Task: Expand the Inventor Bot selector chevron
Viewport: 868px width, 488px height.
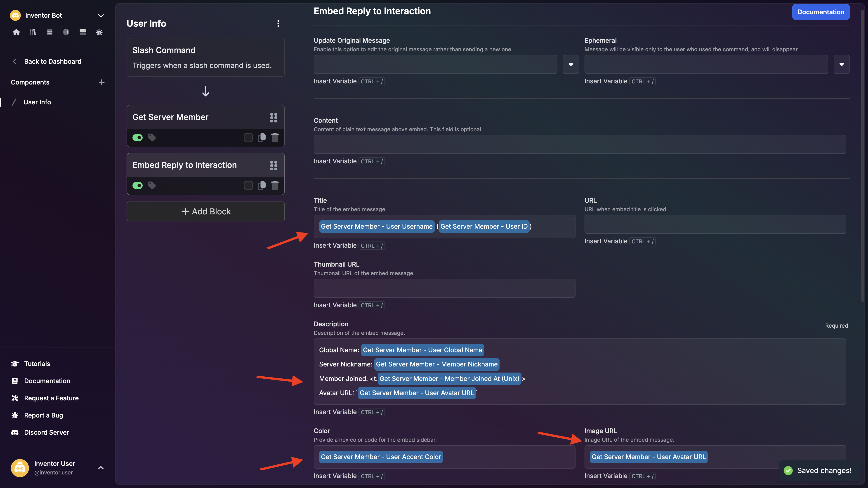Action: (101, 16)
